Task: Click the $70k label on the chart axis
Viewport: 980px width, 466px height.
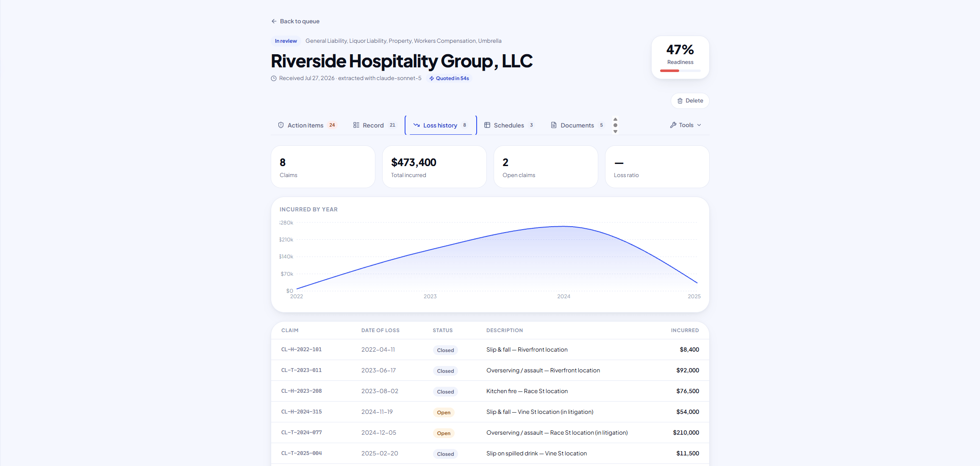Action: tap(287, 274)
